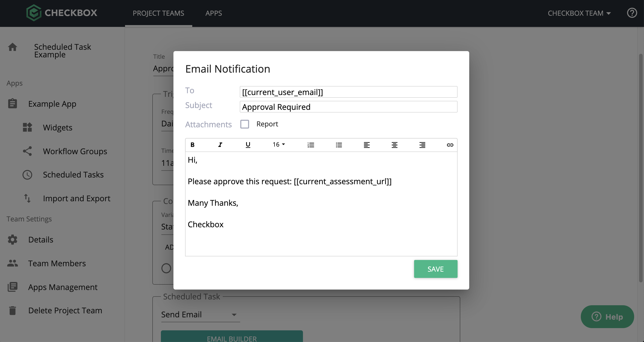Click the Workflow Groups share icon
This screenshot has height=342, width=644.
27,151
